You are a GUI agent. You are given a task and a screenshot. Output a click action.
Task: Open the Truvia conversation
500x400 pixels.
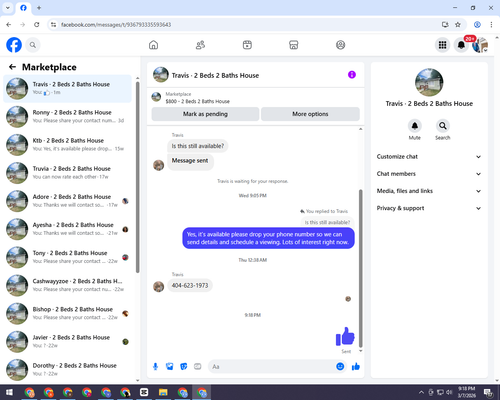67,173
